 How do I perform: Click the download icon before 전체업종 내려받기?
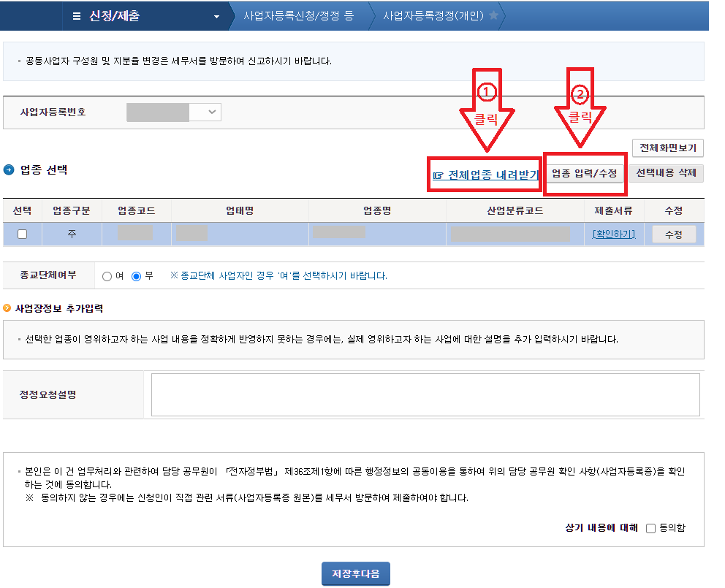pyautogui.click(x=437, y=176)
